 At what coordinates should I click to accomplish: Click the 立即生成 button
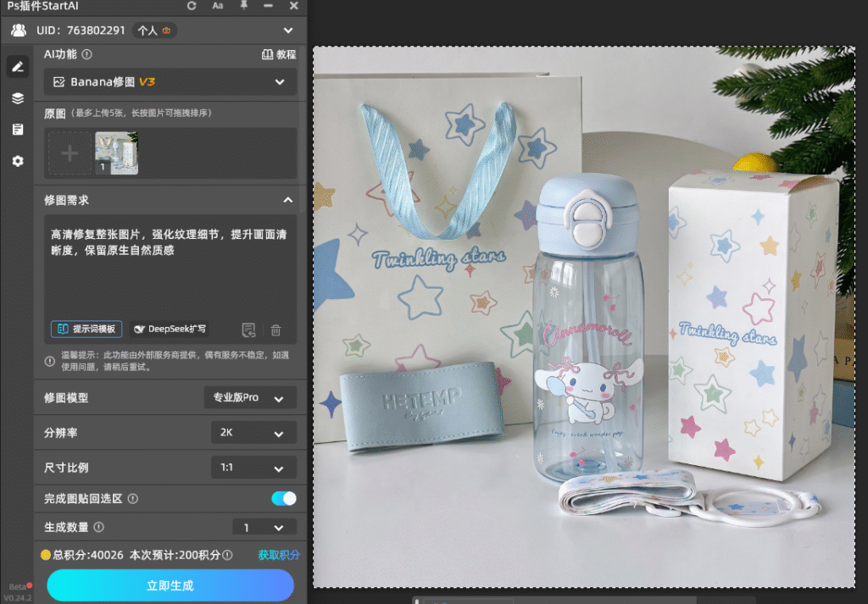pos(170,585)
